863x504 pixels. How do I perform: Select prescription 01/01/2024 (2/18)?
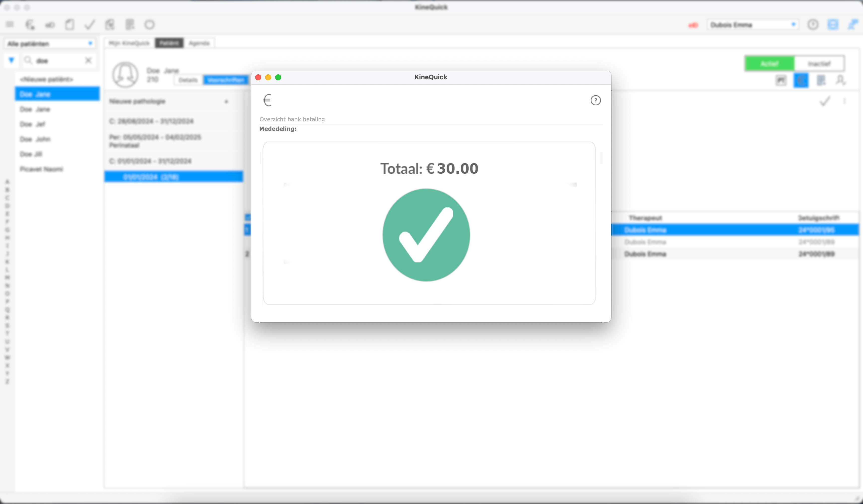(x=174, y=177)
